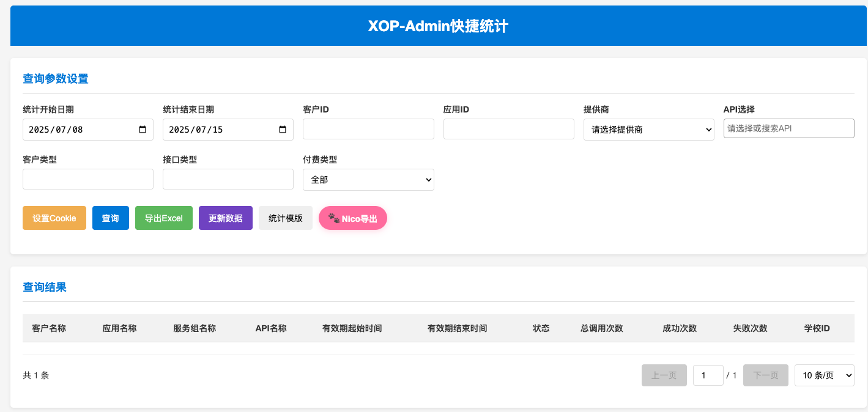Focus the 接口类型 text box
The height and width of the screenshot is (412, 868).
[228, 179]
